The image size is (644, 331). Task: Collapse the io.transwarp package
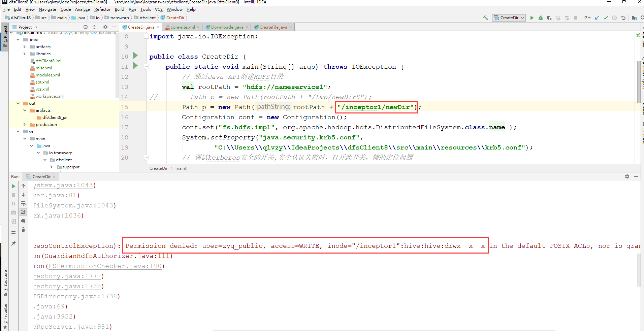click(38, 153)
